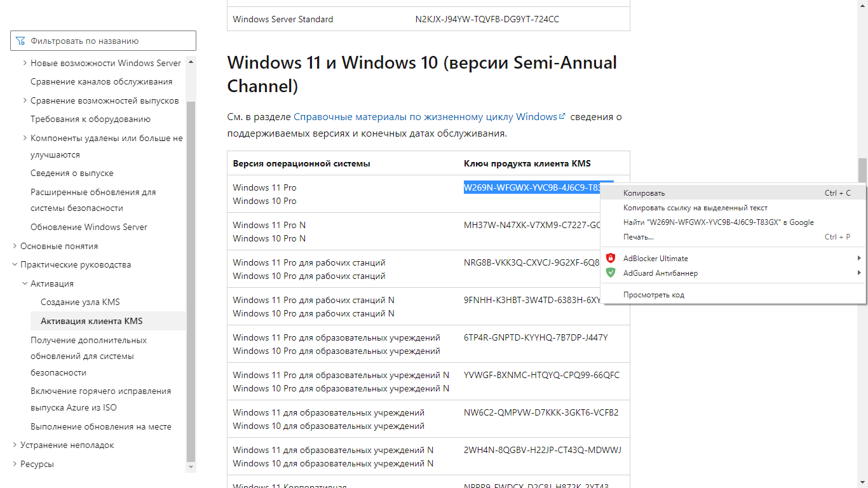Click the sidebar scrollbar down arrow
Screen dimensions: 868x488
tap(191, 467)
